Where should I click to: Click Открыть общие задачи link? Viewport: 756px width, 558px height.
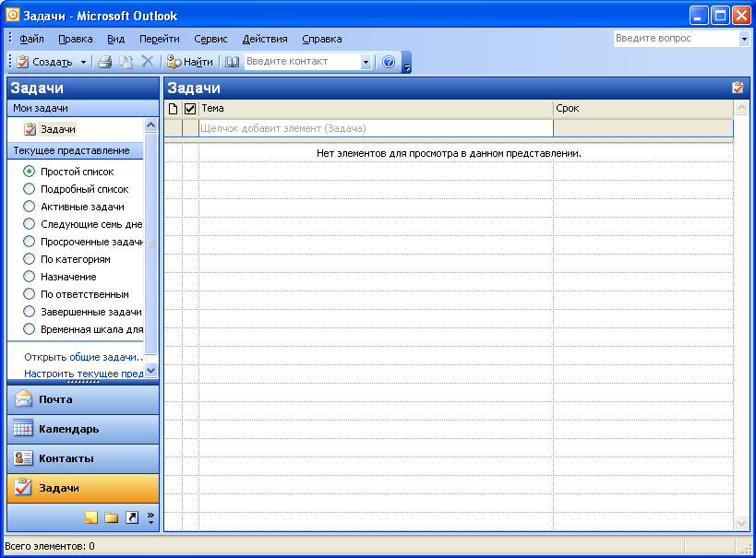click(83, 357)
